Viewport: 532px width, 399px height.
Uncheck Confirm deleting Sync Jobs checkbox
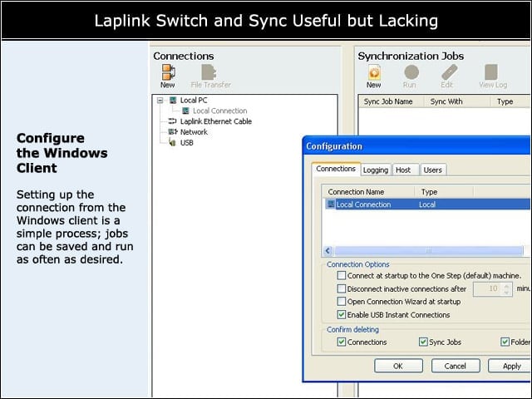click(x=423, y=342)
